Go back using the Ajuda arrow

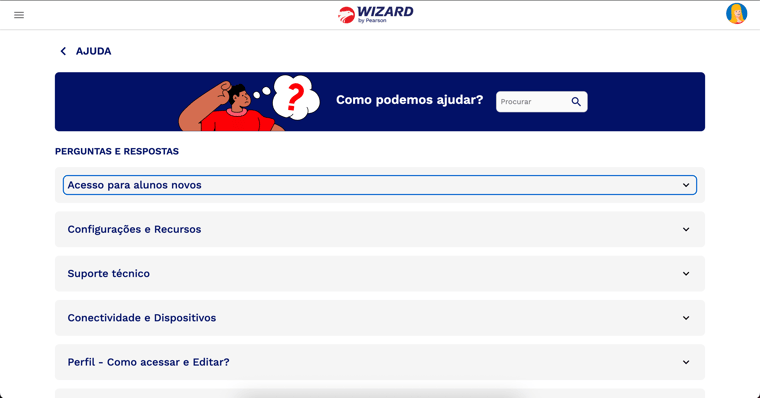click(63, 51)
